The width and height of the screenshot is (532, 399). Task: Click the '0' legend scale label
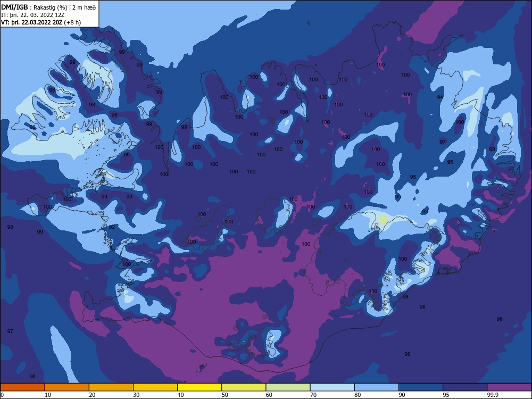click(x=2, y=395)
